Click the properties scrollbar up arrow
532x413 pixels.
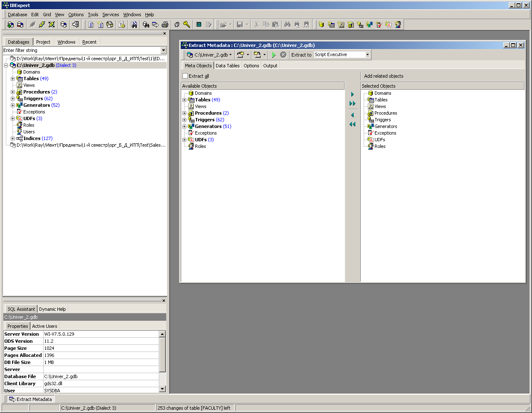click(163, 334)
